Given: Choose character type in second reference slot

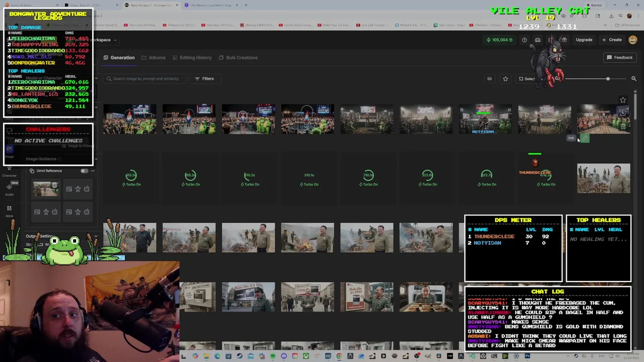Looking at the screenshot, I should pos(77,189).
